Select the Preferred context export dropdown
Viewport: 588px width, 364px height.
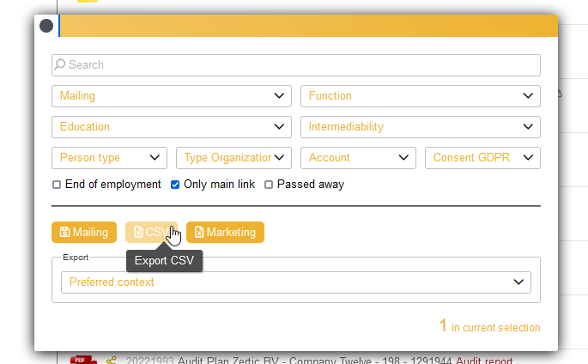(x=295, y=282)
